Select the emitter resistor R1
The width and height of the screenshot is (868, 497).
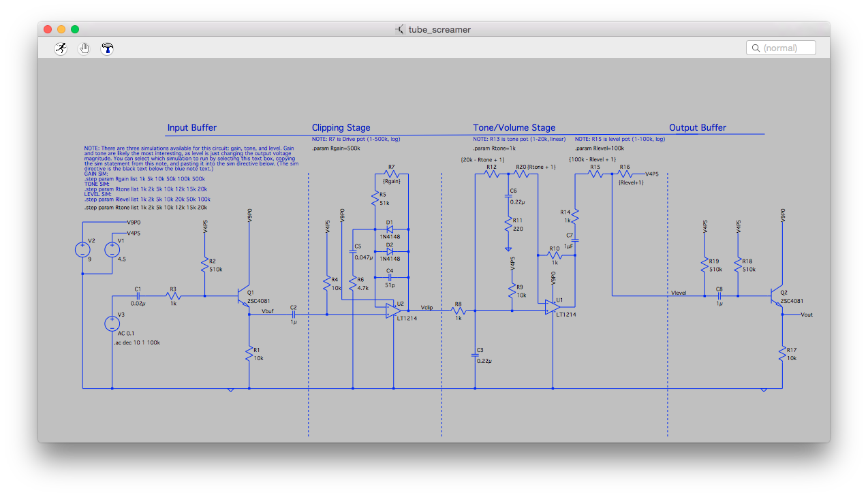(249, 355)
